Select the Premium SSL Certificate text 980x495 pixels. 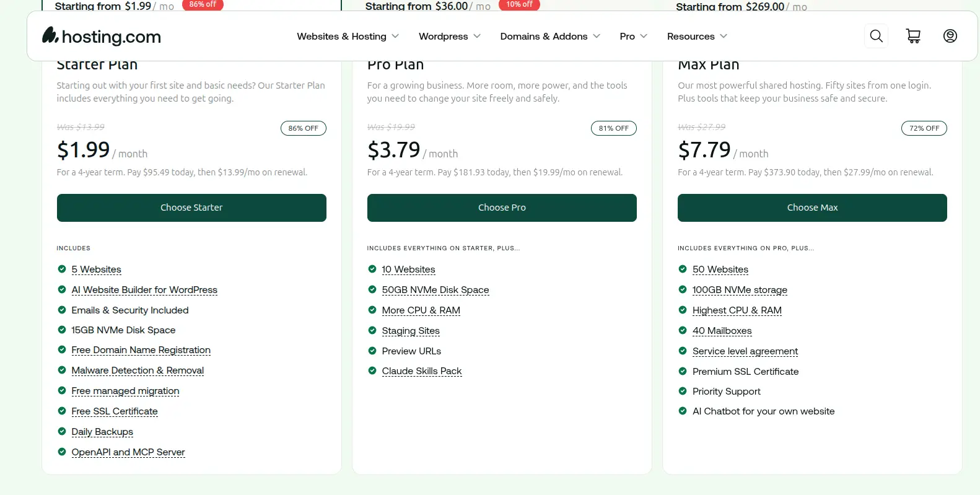[745, 372]
